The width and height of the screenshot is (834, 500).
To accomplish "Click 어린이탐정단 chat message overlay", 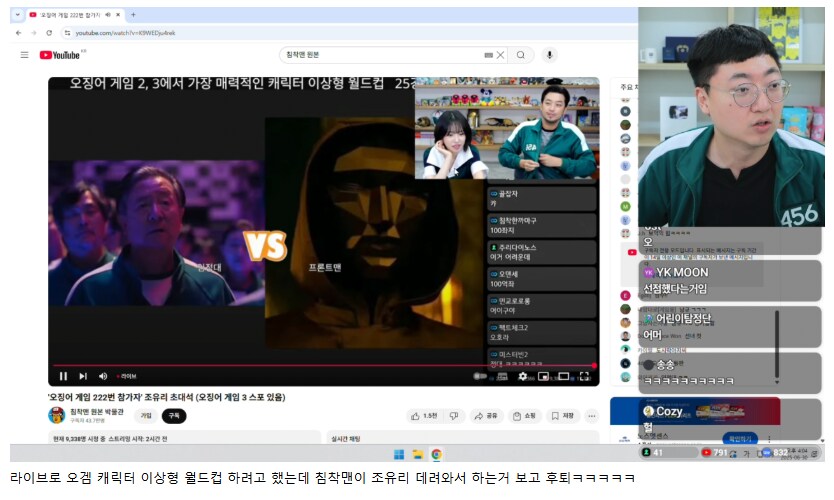I will coord(730,326).
